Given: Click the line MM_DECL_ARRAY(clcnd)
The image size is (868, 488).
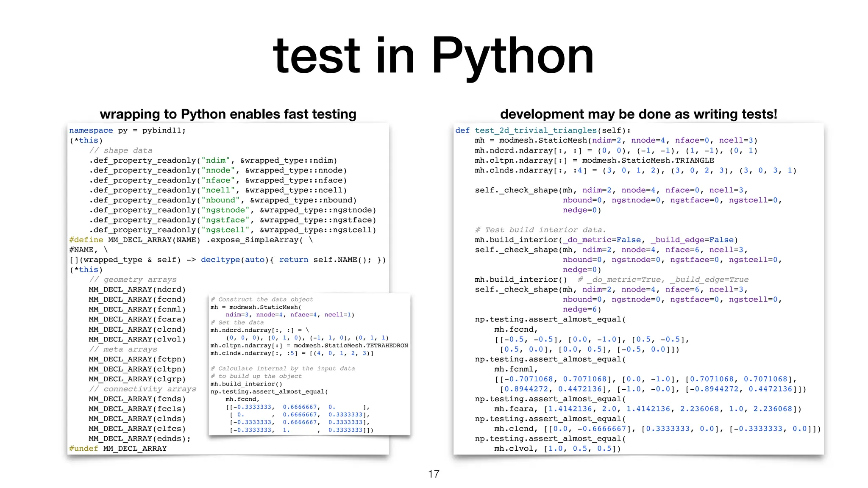Looking at the screenshot, I should click(137, 330).
